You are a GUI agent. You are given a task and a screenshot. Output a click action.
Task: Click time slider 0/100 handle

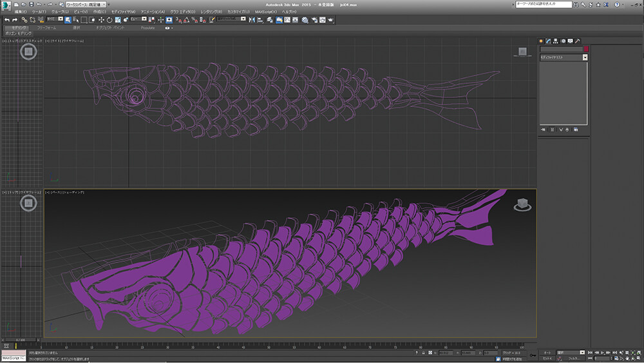coord(21,340)
